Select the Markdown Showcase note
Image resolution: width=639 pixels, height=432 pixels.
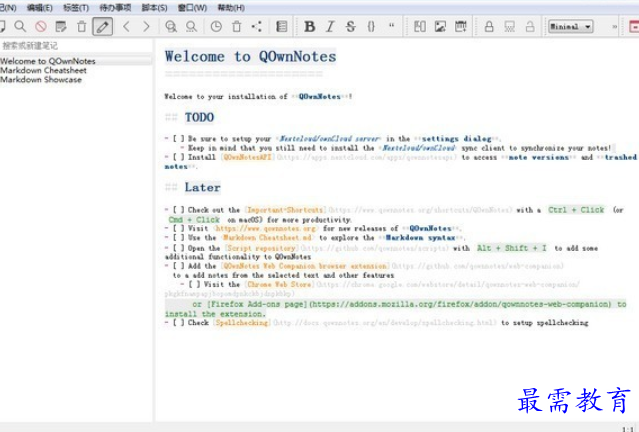click(x=41, y=80)
